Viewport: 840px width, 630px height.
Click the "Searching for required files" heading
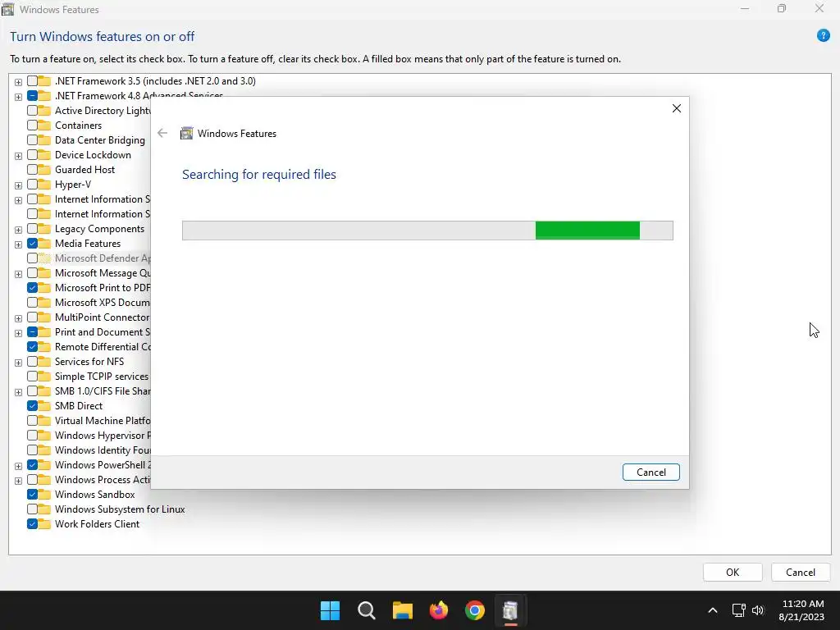[258, 175]
